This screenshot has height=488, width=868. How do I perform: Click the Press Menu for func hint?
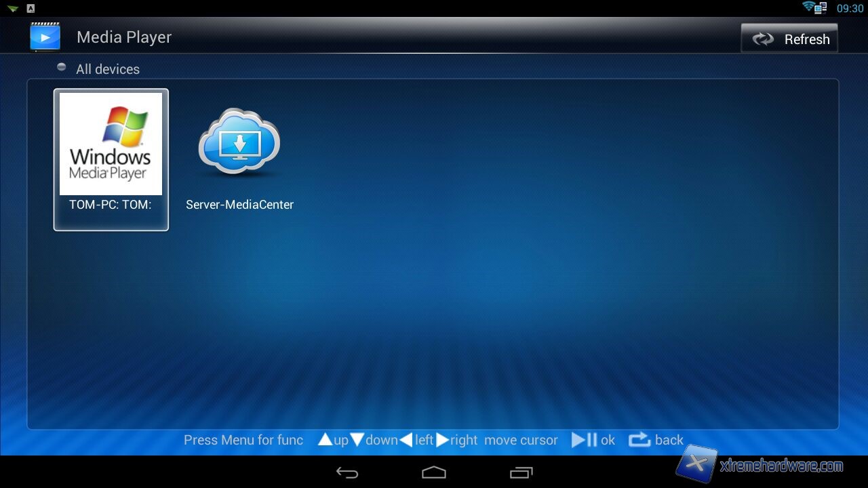pyautogui.click(x=243, y=440)
